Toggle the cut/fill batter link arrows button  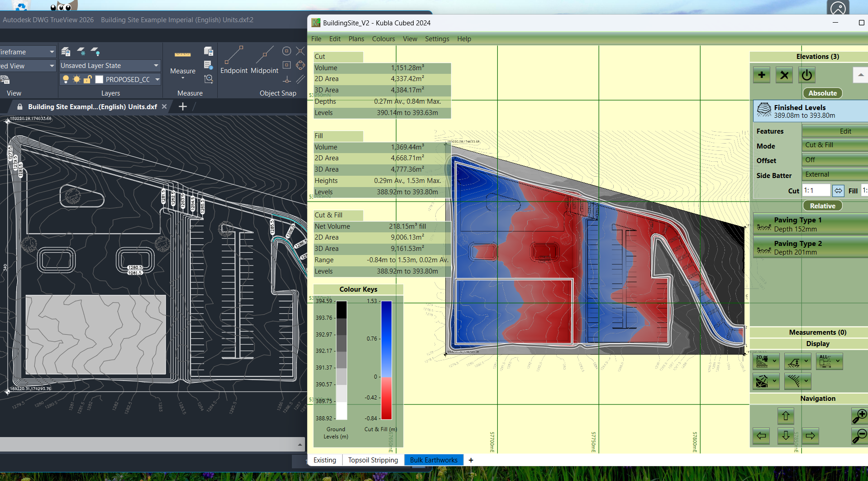point(839,191)
